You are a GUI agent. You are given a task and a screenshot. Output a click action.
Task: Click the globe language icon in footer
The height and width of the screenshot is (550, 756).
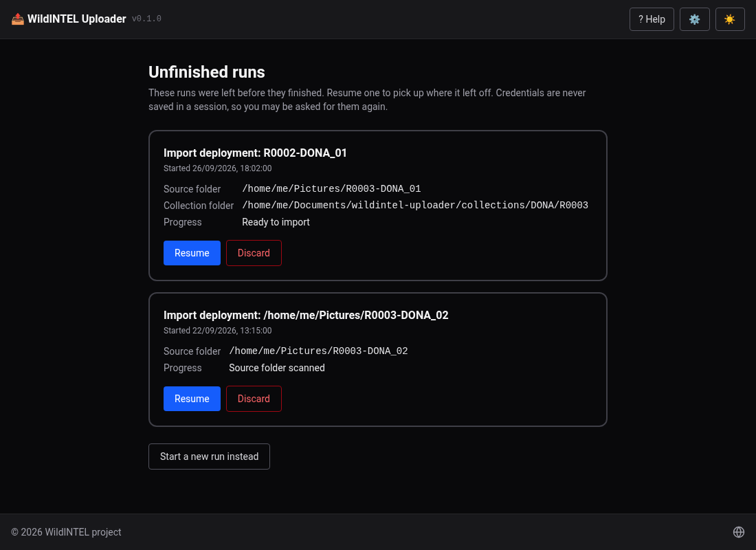pos(739,531)
